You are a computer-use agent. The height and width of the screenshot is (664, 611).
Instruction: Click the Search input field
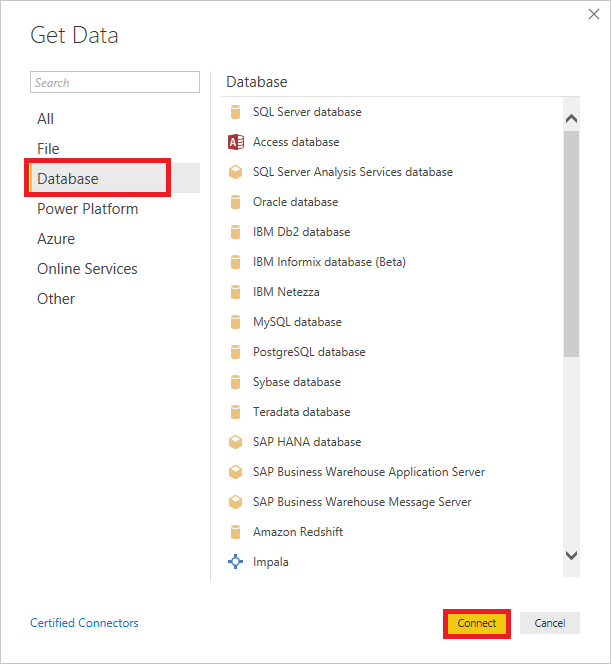[x=115, y=82]
